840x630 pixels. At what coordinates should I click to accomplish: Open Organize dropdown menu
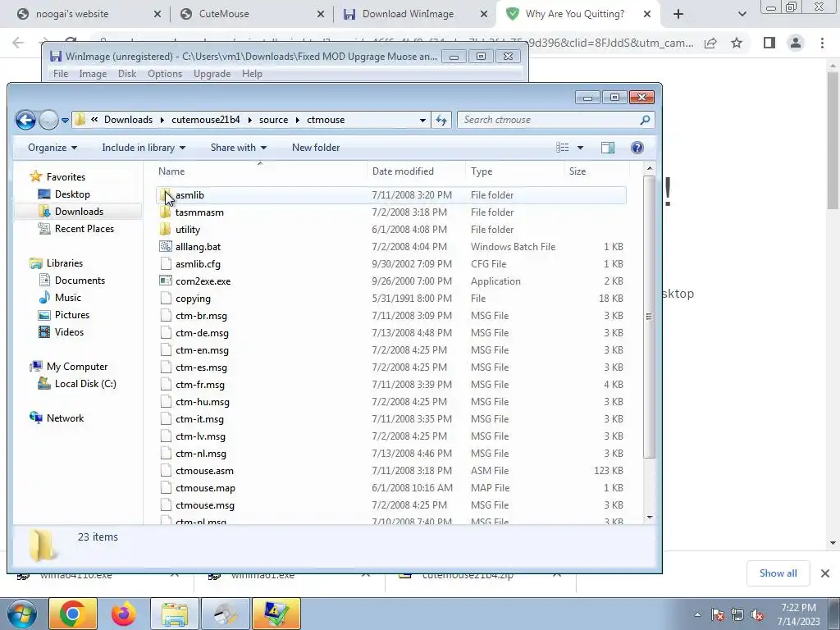[x=52, y=148]
